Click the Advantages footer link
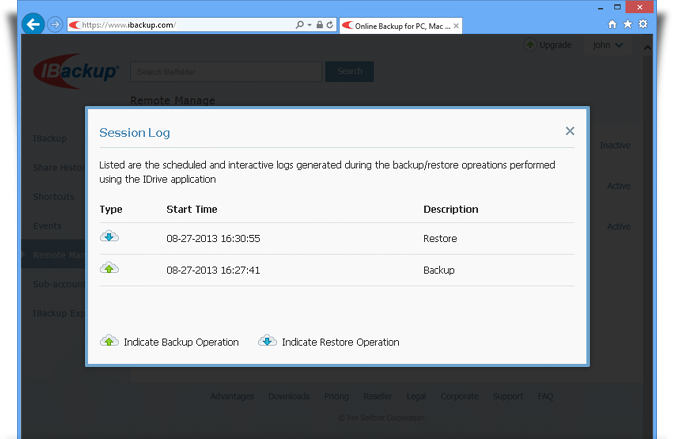The image size is (674, 439). (232, 396)
